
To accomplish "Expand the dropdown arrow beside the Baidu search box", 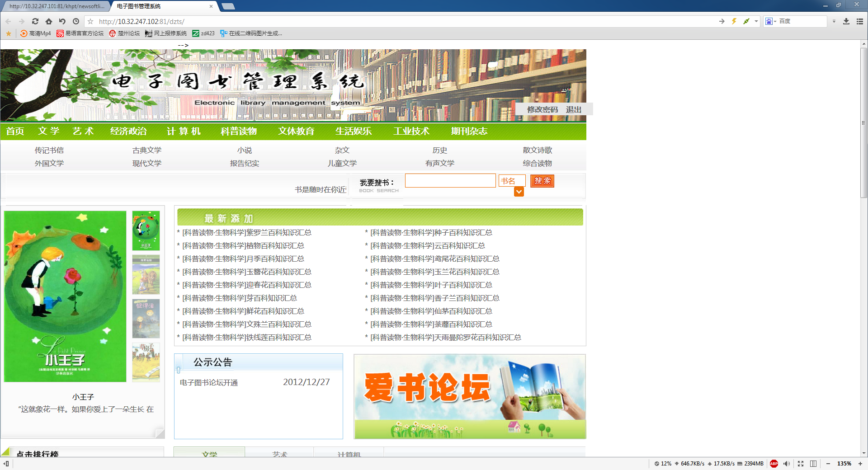I will [x=834, y=21].
